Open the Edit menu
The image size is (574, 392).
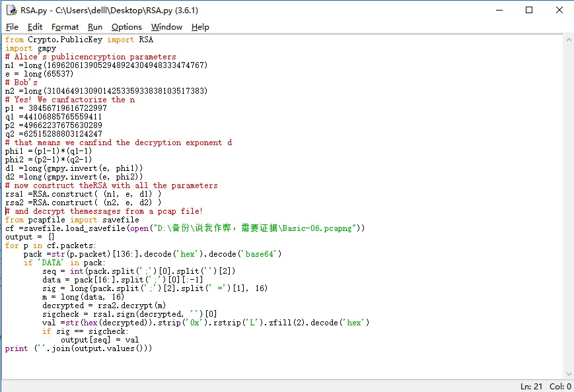(35, 27)
